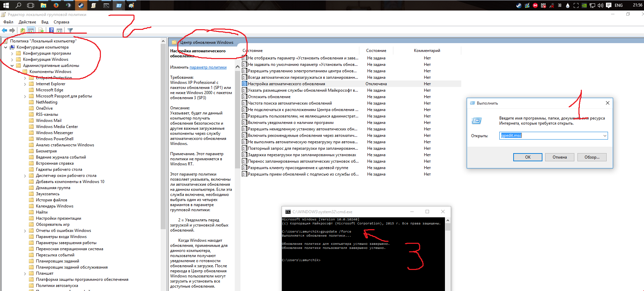
Task: Open the Открыть combo box dropdown arrow
Action: [x=605, y=136]
